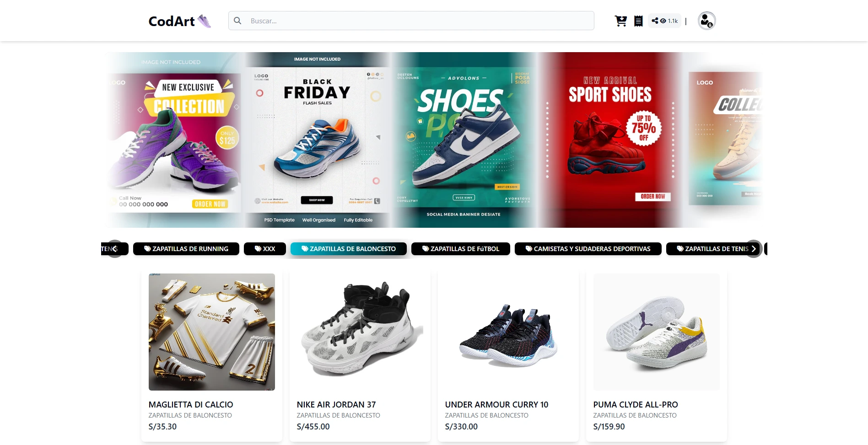Click the CodArt logo

(x=180, y=21)
